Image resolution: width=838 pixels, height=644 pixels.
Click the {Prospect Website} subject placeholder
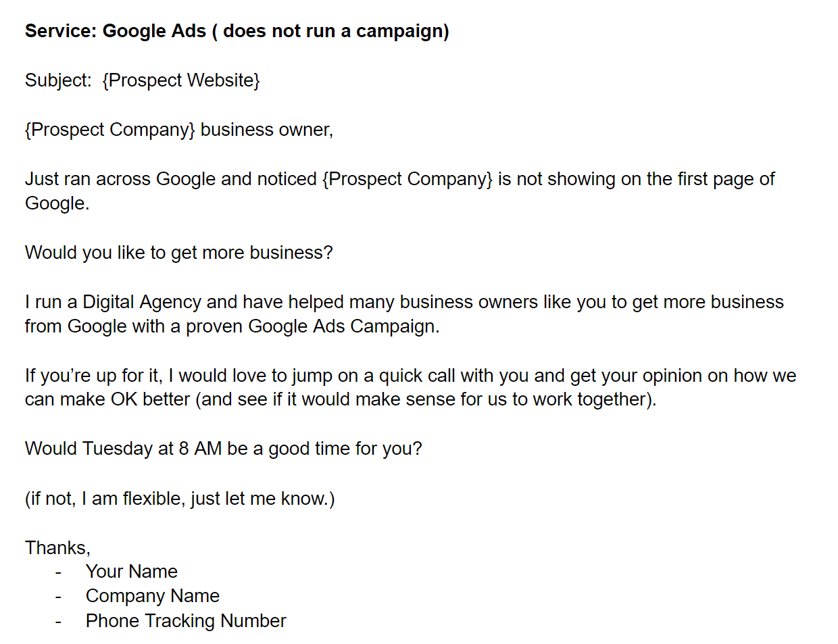pos(180,80)
